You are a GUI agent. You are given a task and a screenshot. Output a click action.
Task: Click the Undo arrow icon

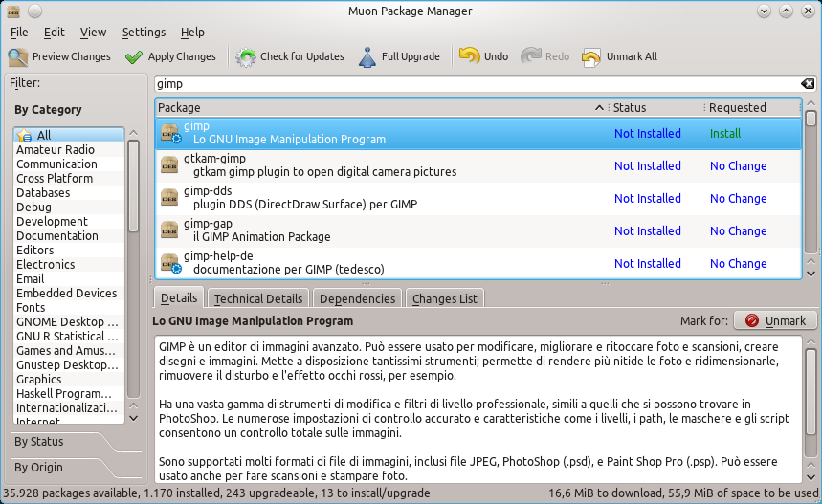tap(469, 57)
